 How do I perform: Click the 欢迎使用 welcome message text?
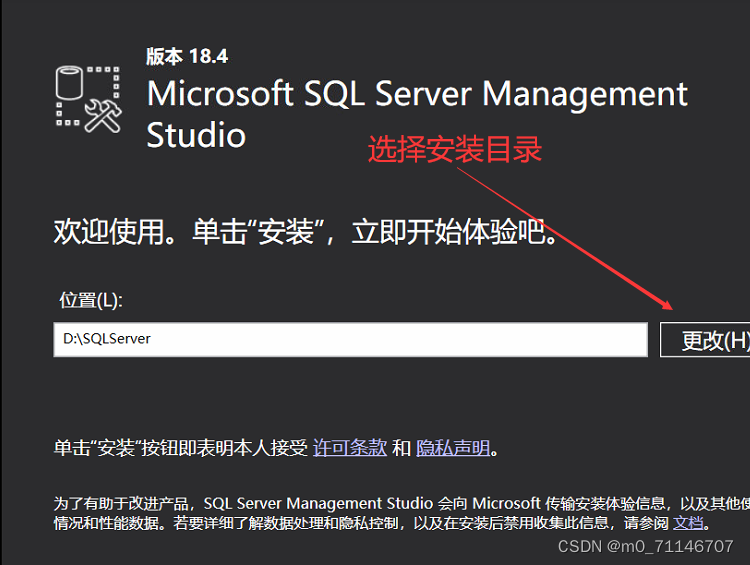tap(305, 233)
